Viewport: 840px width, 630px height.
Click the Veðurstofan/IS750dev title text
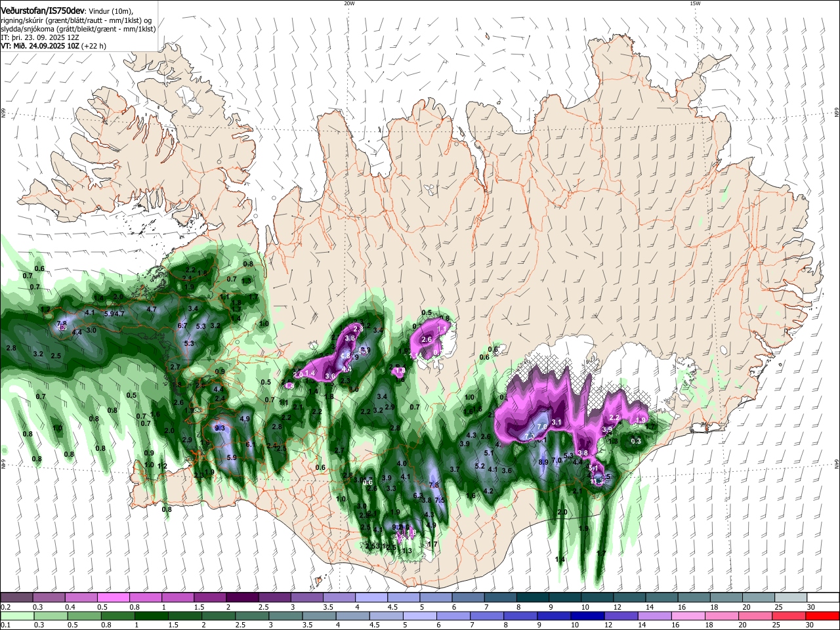click(x=42, y=11)
